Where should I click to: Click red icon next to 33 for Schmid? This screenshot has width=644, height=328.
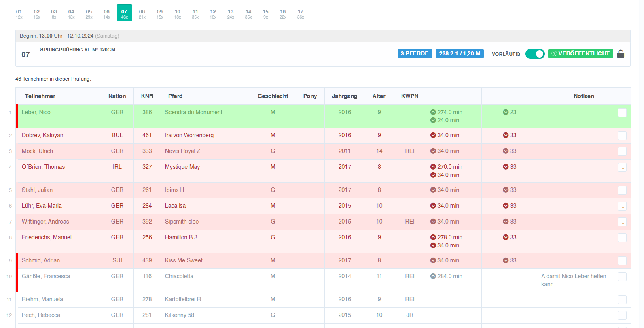click(x=506, y=260)
